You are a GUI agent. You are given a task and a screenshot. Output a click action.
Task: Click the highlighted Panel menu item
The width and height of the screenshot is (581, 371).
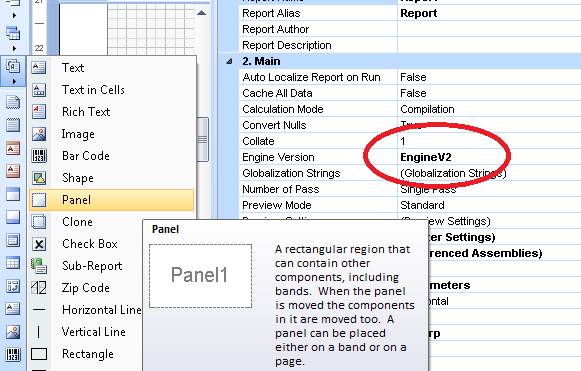pos(112,200)
